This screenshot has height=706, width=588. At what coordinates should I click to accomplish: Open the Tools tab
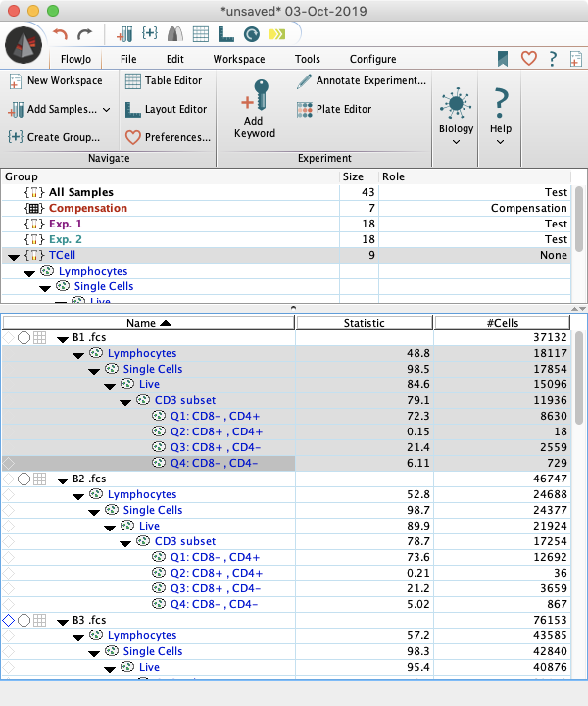(308, 59)
